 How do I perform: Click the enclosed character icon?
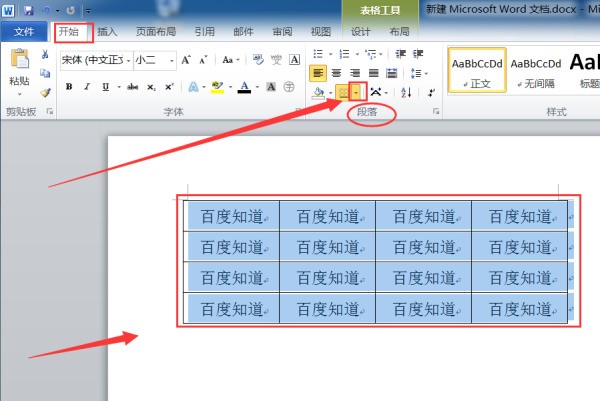tap(289, 87)
